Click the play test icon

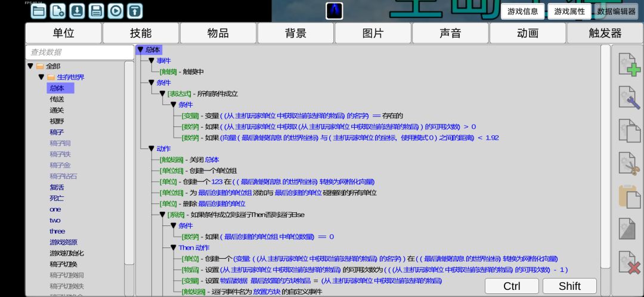pos(116,11)
